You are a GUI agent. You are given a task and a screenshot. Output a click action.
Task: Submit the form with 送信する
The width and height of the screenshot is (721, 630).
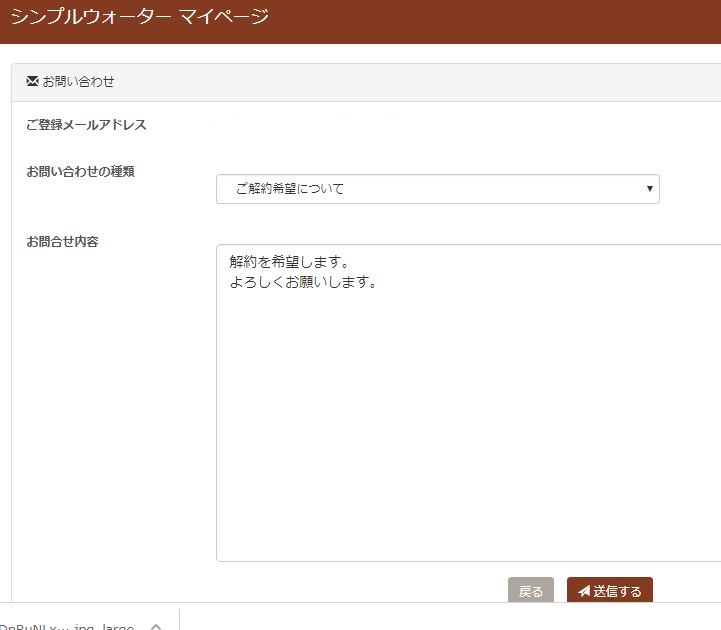pos(610,591)
